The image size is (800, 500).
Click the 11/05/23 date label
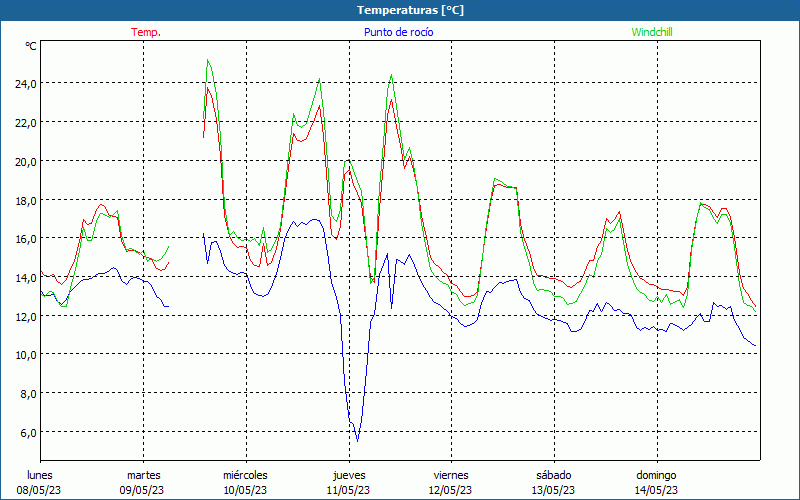point(348,490)
